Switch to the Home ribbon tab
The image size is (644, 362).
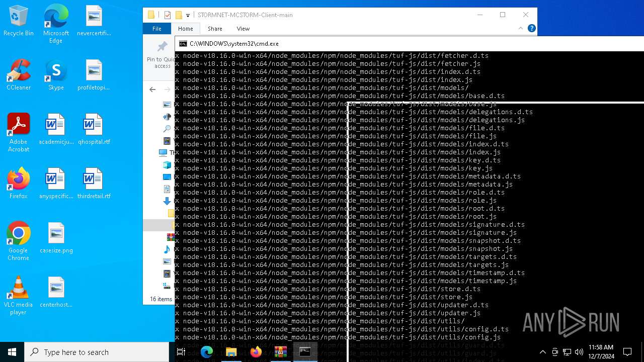[185, 29]
